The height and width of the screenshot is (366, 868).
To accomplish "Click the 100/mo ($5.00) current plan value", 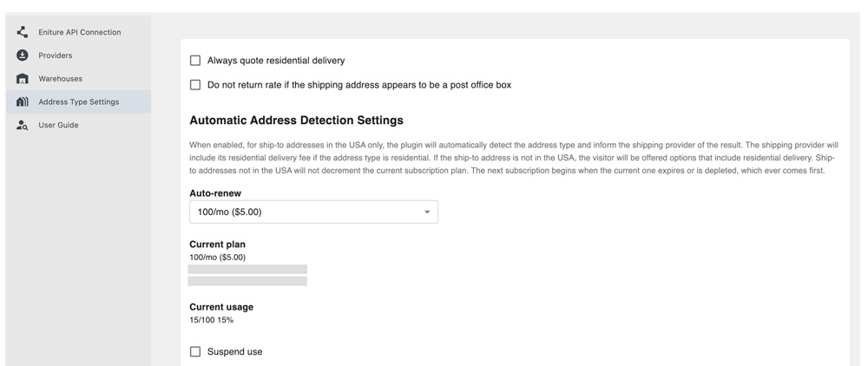I will (218, 257).
